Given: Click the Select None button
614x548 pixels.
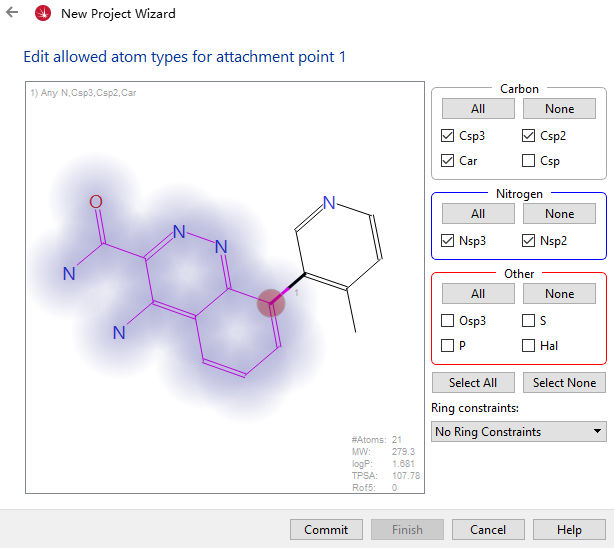Looking at the screenshot, I should (x=564, y=382).
